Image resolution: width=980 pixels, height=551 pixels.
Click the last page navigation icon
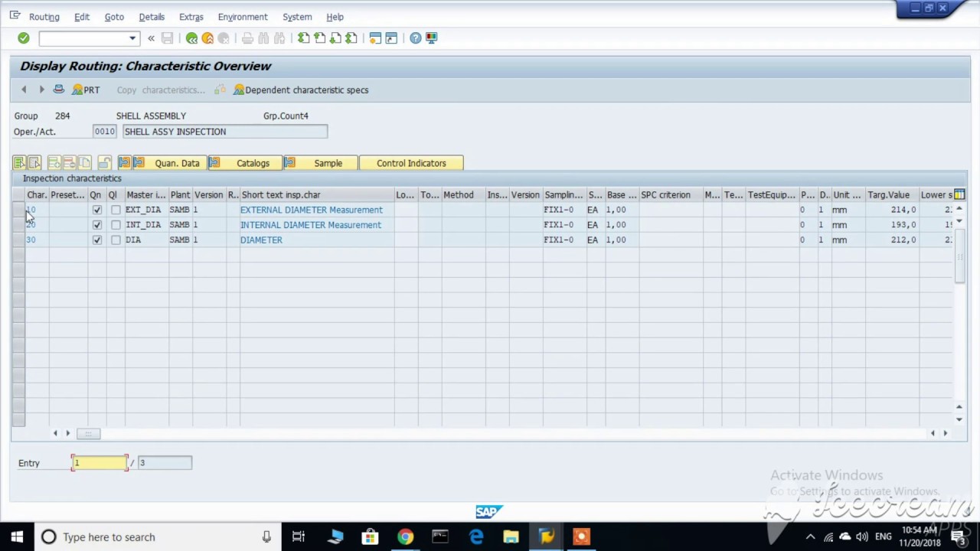coord(351,38)
